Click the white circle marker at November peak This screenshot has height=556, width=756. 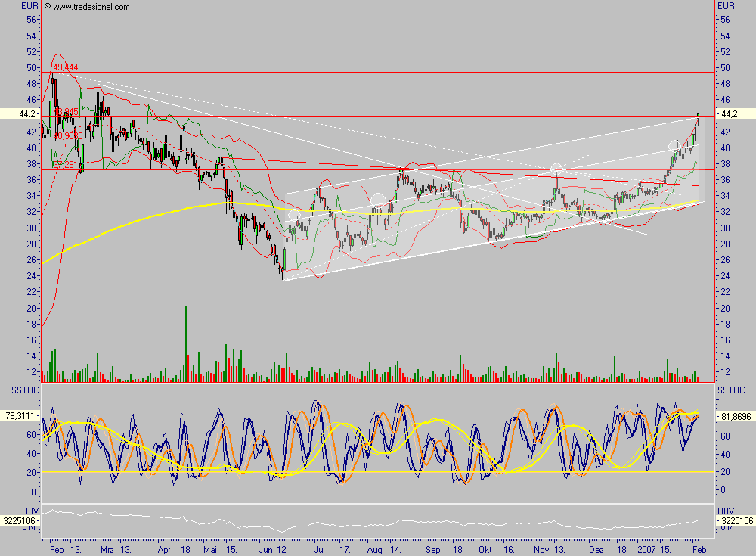pos(557,169)
